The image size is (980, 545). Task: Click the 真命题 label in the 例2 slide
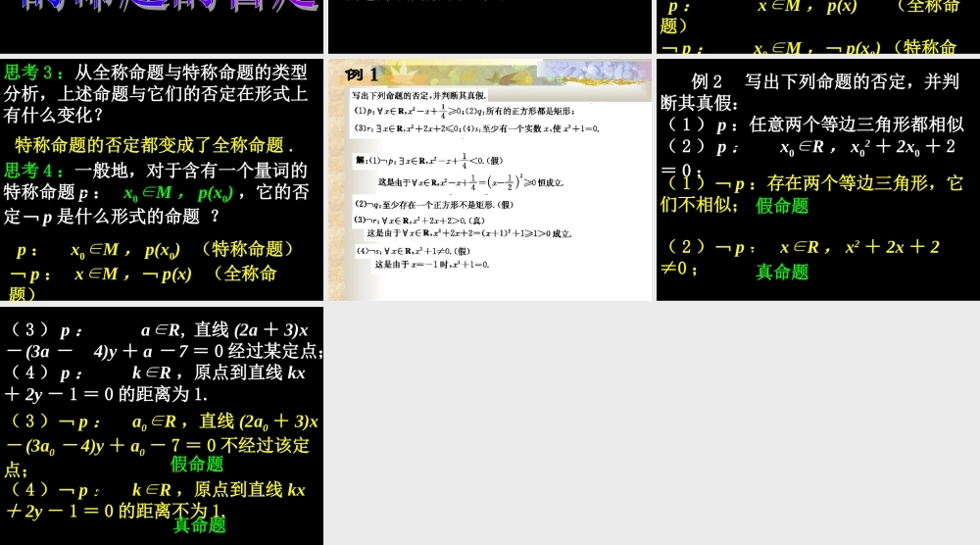tap(782, 272)
